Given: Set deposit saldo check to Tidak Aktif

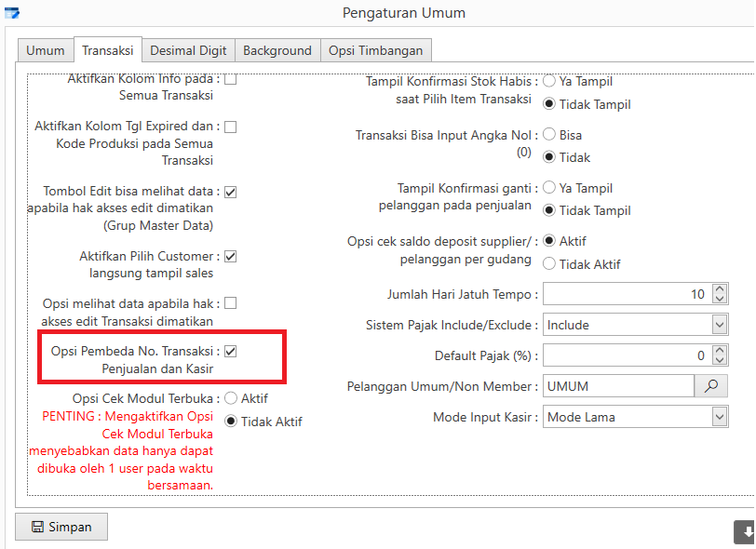Looking at the screenshot, I should coord(549,264).
